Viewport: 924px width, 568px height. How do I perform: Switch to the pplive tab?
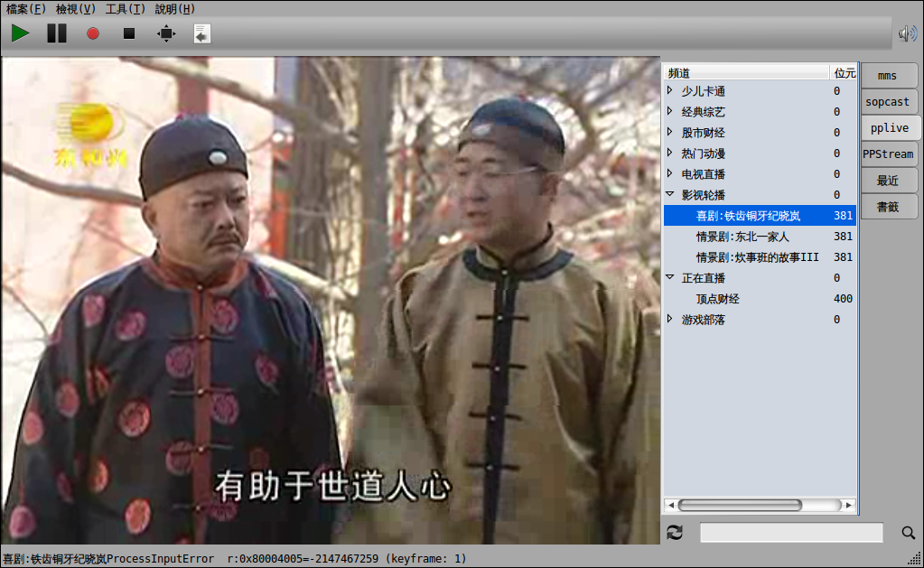point(890,128)
